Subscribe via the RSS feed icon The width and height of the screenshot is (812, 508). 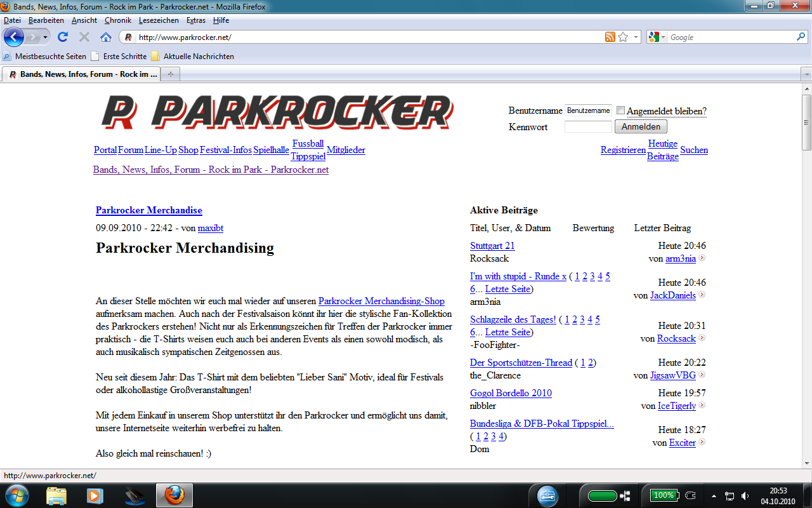[610, 37]
